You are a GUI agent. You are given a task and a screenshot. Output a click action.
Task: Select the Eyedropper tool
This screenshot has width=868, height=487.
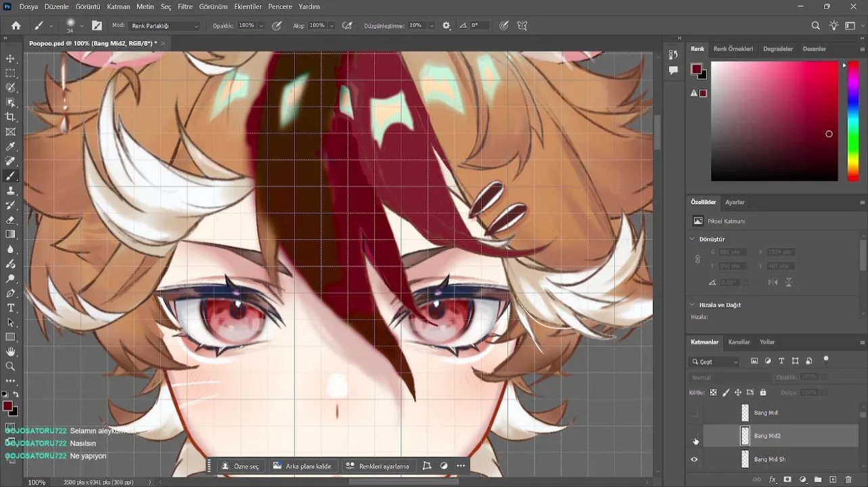click(10, 146)
